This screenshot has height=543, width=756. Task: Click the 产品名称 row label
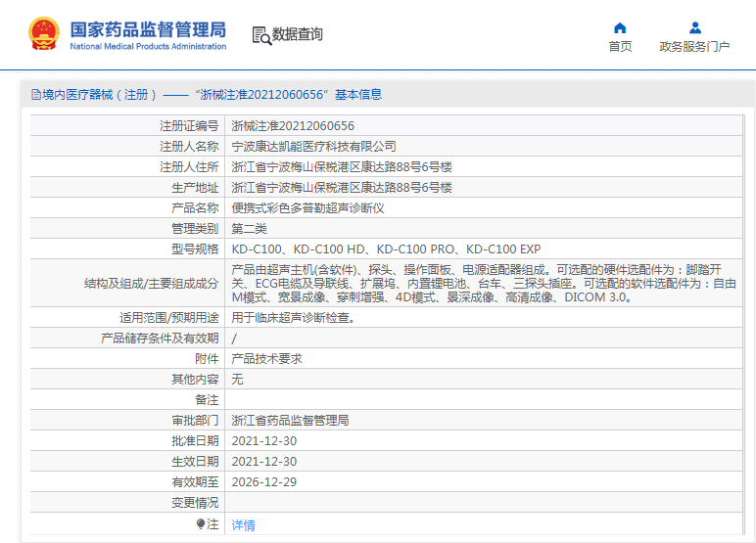pyautogui.click(x=195, y=208)
